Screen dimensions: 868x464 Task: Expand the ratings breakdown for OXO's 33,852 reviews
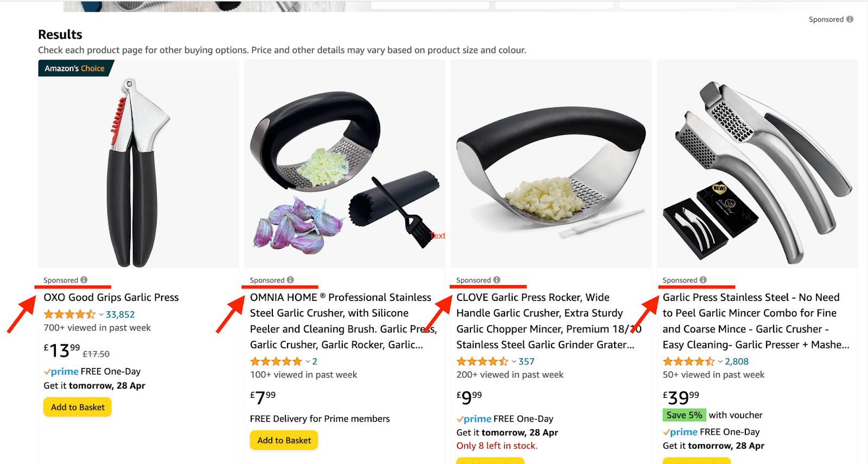(101, 314)
